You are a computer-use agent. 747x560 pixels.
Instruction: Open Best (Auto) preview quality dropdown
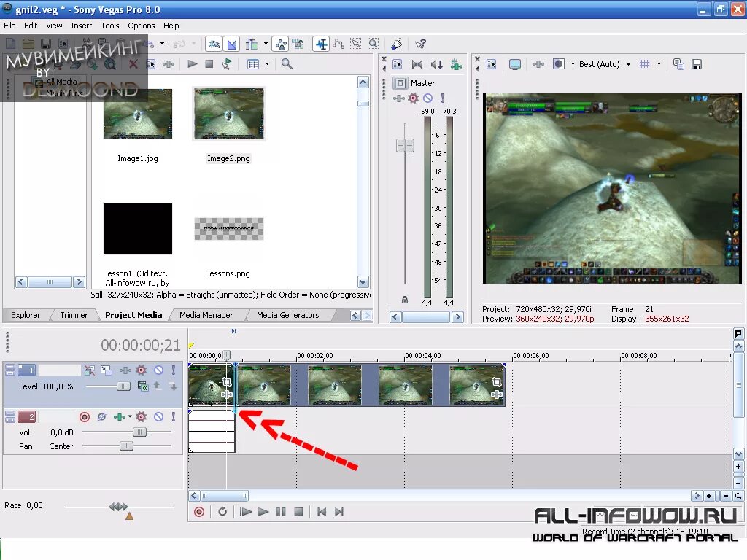628,64
